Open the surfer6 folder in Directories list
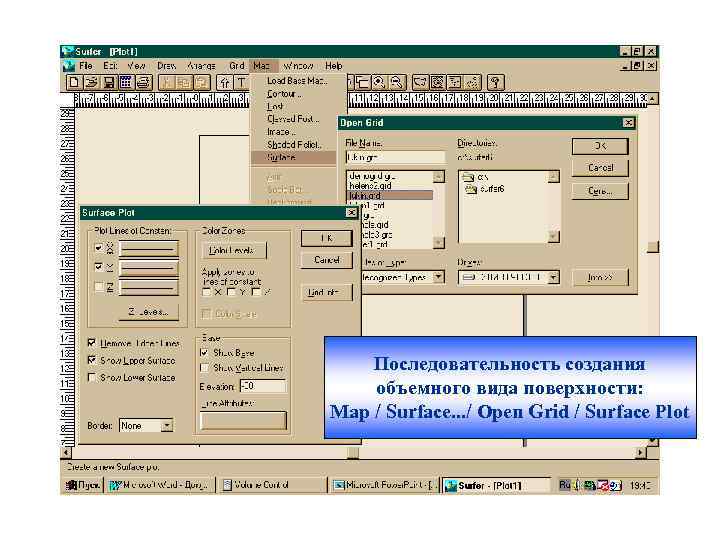Image resolution: width=720 pixels, height=540 pixels. (485, 189)
